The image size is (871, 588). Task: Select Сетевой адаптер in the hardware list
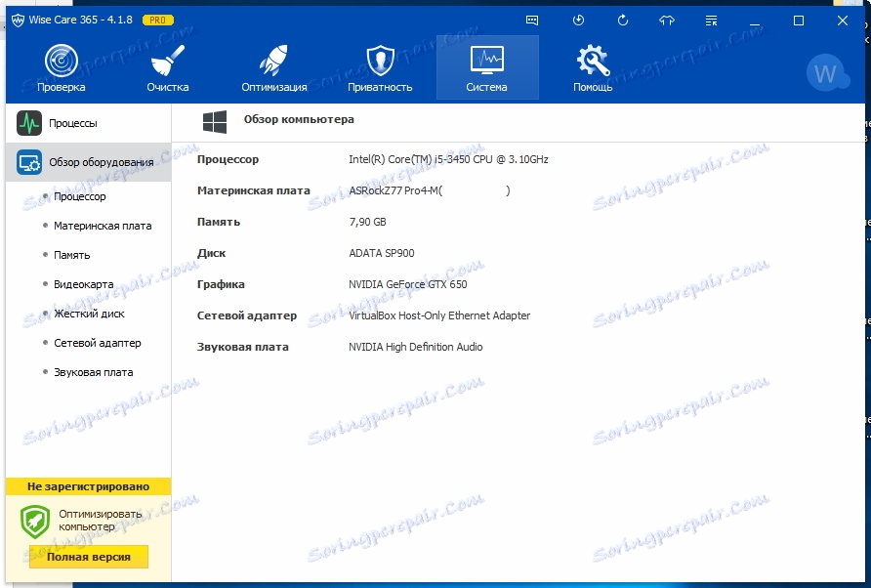98,343
